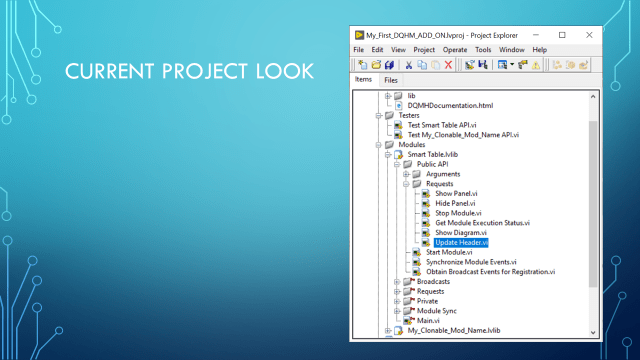Viewport: 640px width, 360px height.
Task: Collapse the Testers folder
Action: pos(378,116)
